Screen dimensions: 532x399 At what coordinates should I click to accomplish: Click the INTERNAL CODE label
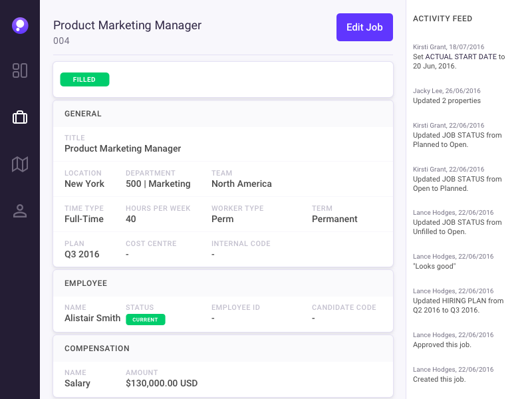click(x=241, y=243)
